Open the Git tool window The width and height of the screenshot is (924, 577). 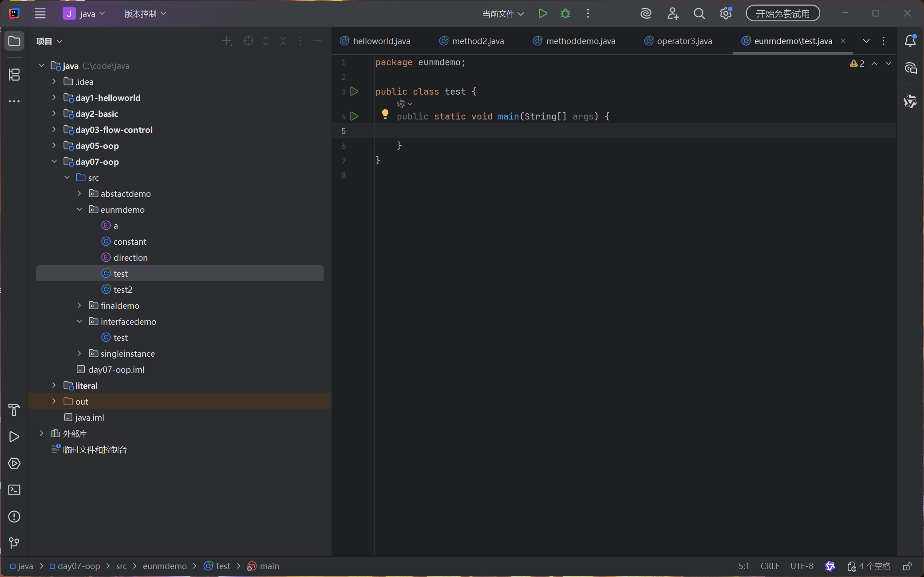(x=14, y=543)
